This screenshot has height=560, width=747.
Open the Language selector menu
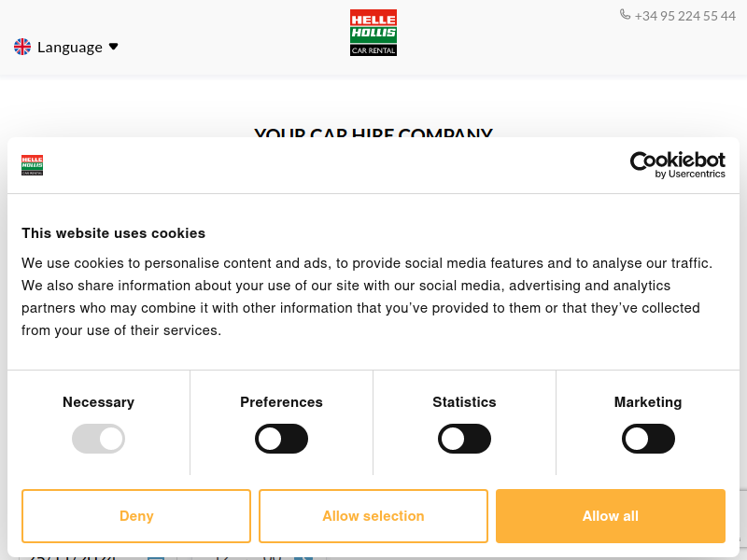[65, 47]
